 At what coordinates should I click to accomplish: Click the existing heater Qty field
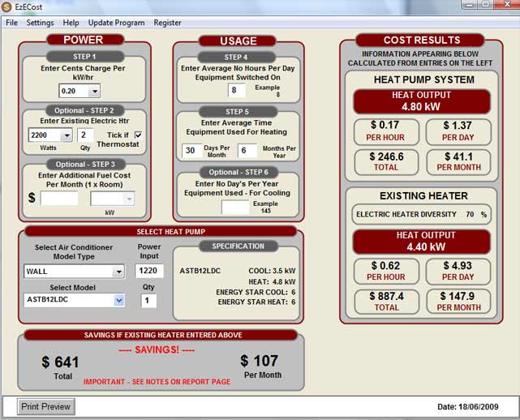[x=86, y=135]
